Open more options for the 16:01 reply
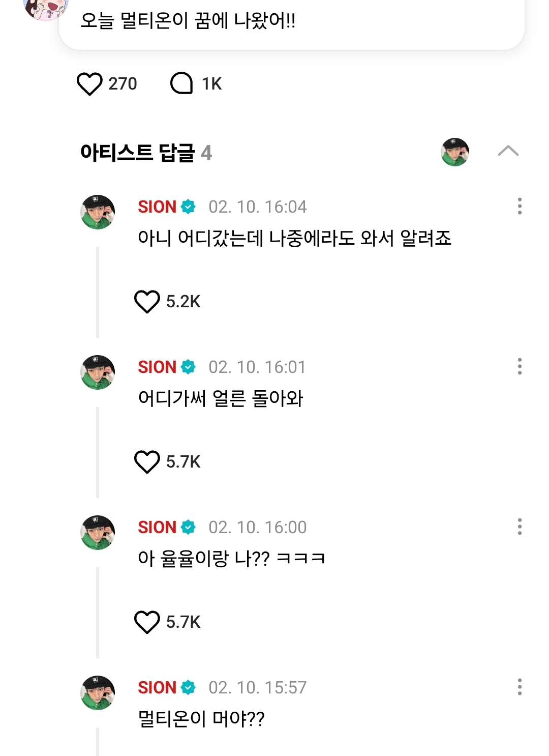Image resolution: width=549 pixels, height=756 pixels. (x=520, y=366)
